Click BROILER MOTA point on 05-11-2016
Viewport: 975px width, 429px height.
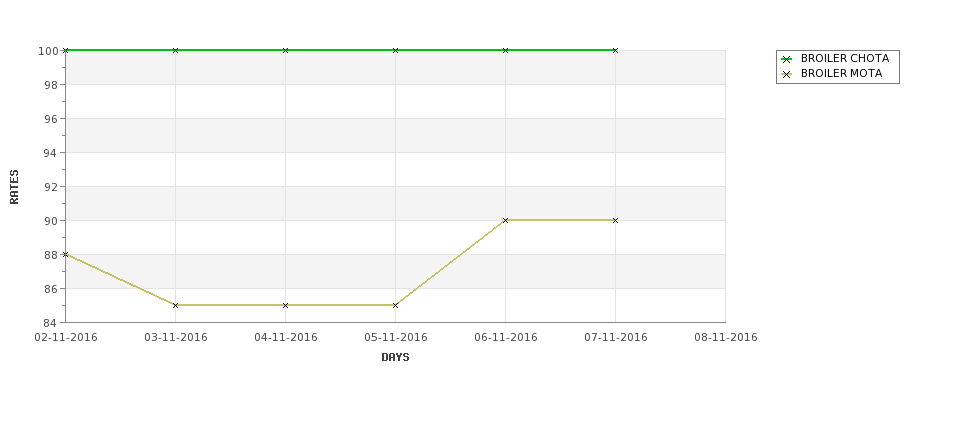click(x=395, y=305)
